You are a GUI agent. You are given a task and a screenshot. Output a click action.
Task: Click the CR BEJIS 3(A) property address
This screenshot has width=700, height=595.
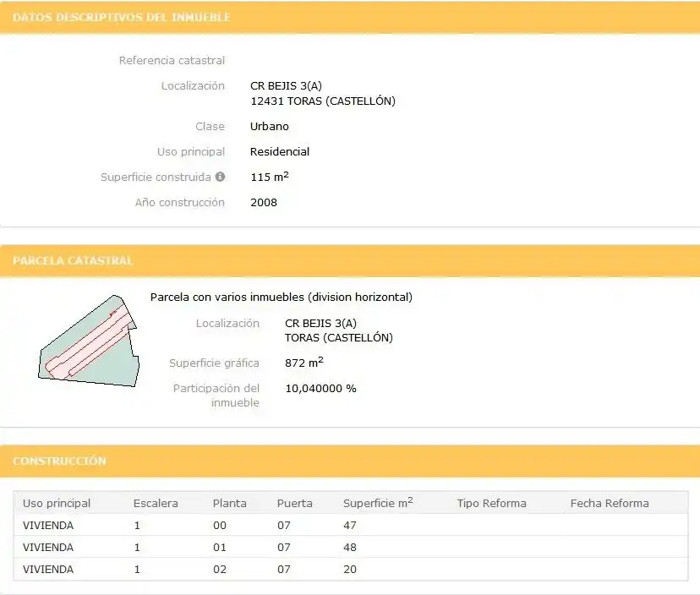click(286, 85)
